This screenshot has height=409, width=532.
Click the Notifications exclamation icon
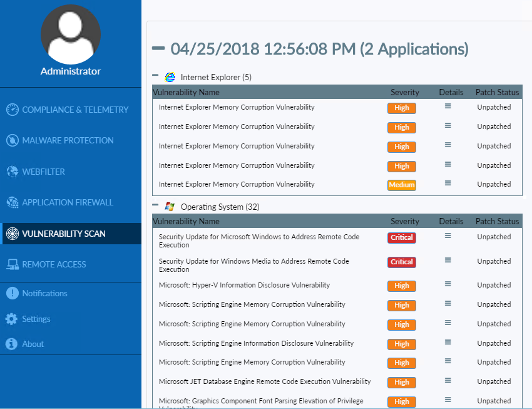pos(11,293)
